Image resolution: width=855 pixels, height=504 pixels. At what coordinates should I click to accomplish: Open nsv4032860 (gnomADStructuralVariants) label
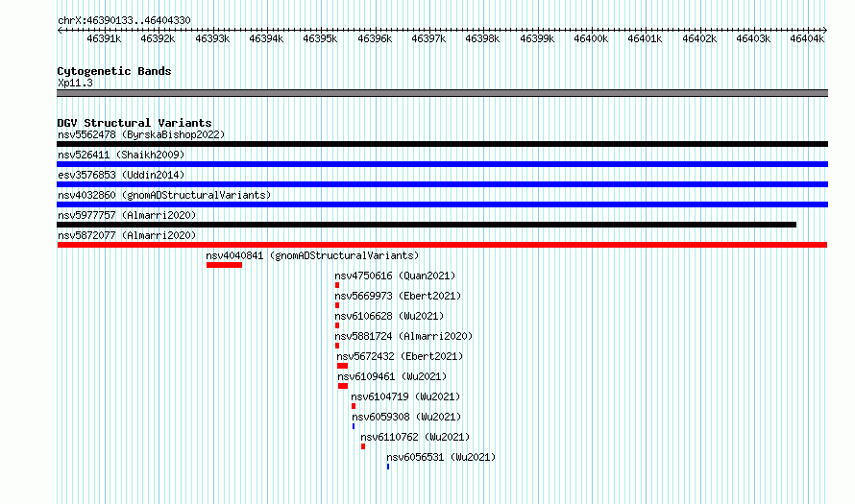click(164, 195)
